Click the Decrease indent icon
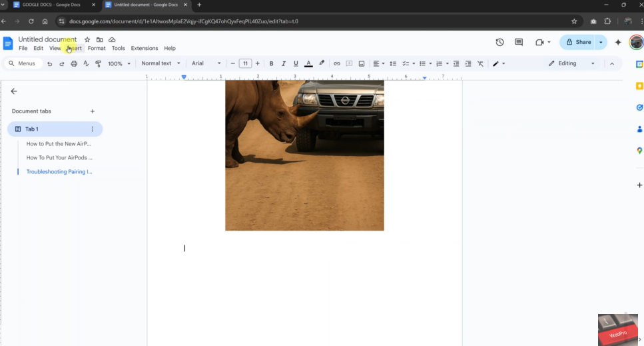The width and height of the screenshot is (644, 346). pos(456,64)
